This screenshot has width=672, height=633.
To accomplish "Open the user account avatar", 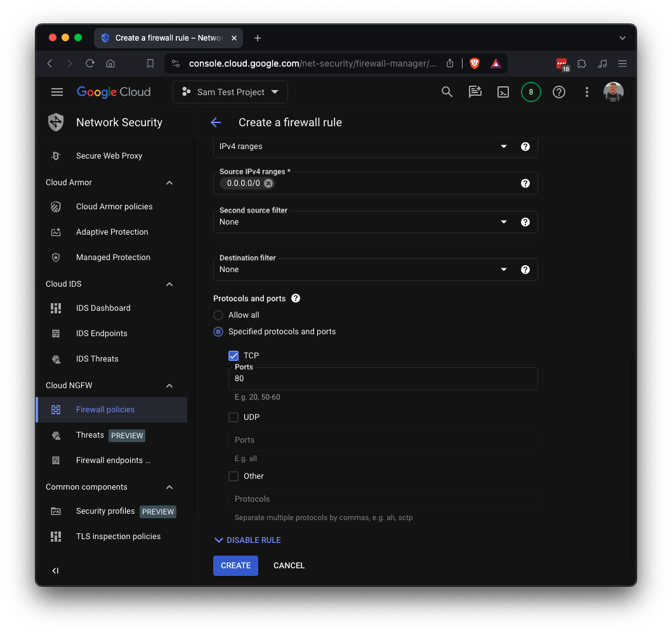I will pyautogui.click(x=613, y=92).
